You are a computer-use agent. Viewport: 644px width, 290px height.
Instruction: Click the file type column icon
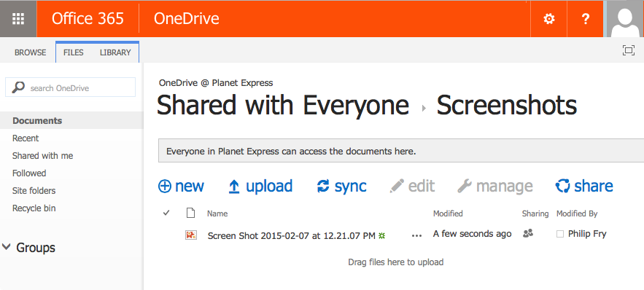tap(190, 213)
